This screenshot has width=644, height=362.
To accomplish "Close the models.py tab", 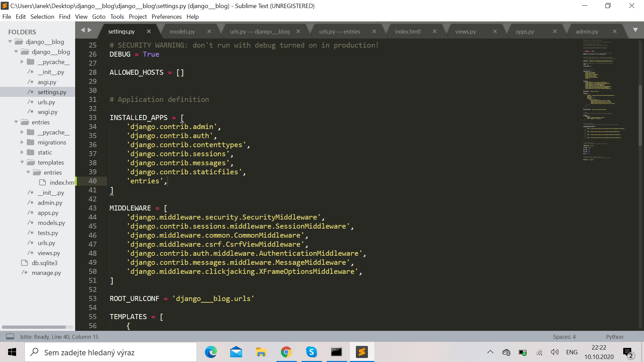I will tap(209, 31).
